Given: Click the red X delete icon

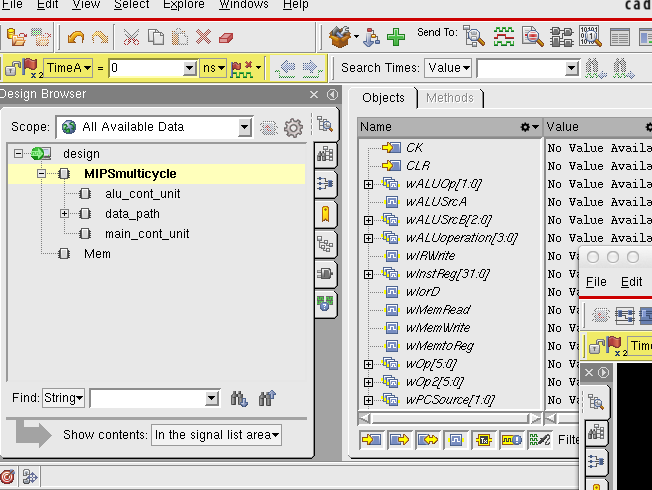Looking at the screenshot, I should point(203,37).
